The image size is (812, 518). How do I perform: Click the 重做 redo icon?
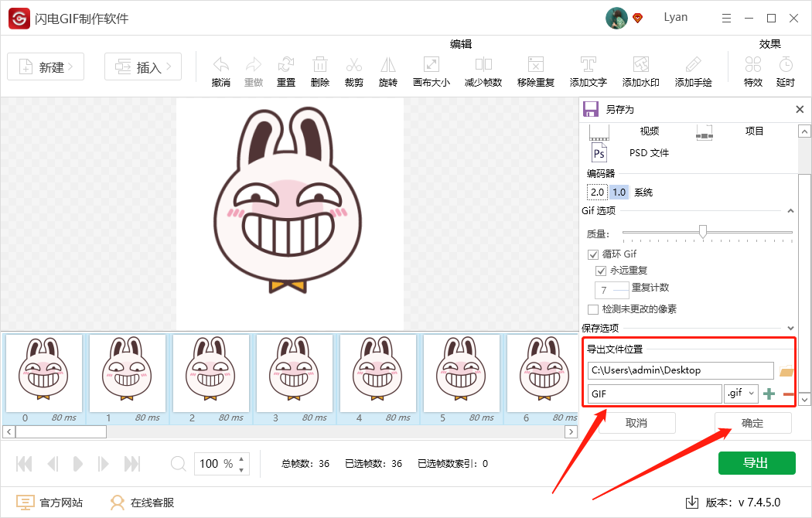(254, 65)
